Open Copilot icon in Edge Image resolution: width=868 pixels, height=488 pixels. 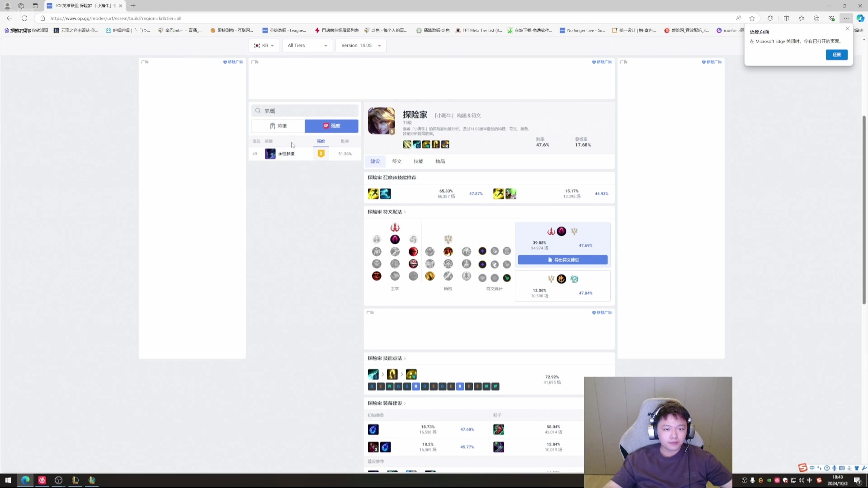point(860,18)
